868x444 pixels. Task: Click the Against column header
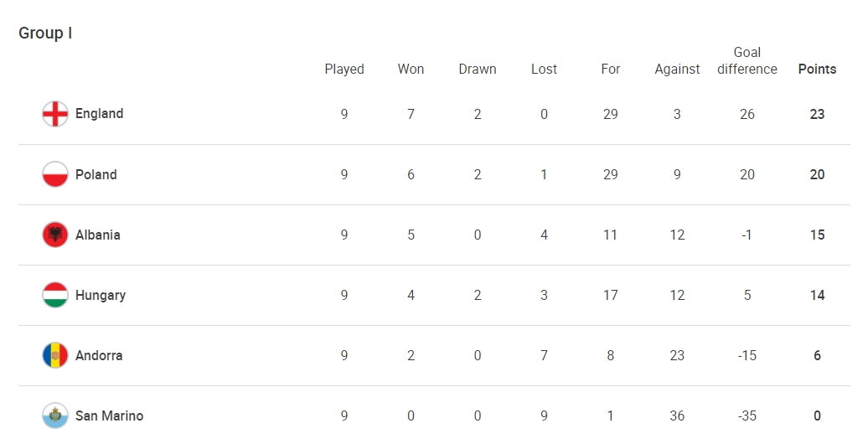pos(677,70)
